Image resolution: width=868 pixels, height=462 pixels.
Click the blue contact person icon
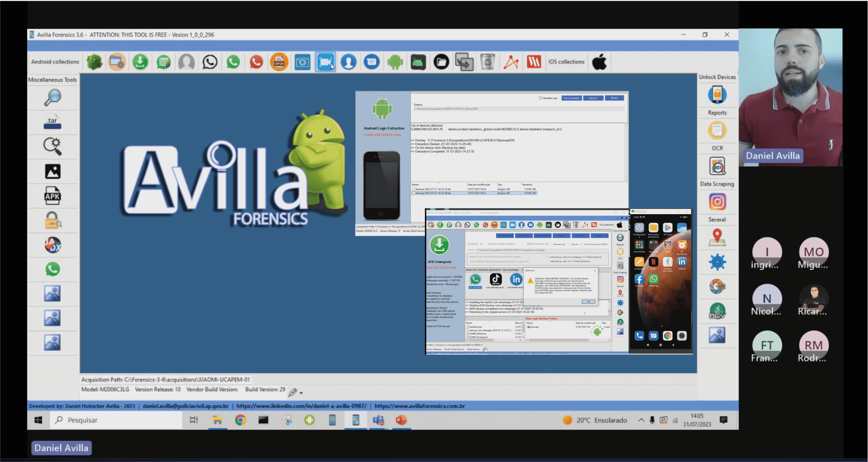[348, 62]
